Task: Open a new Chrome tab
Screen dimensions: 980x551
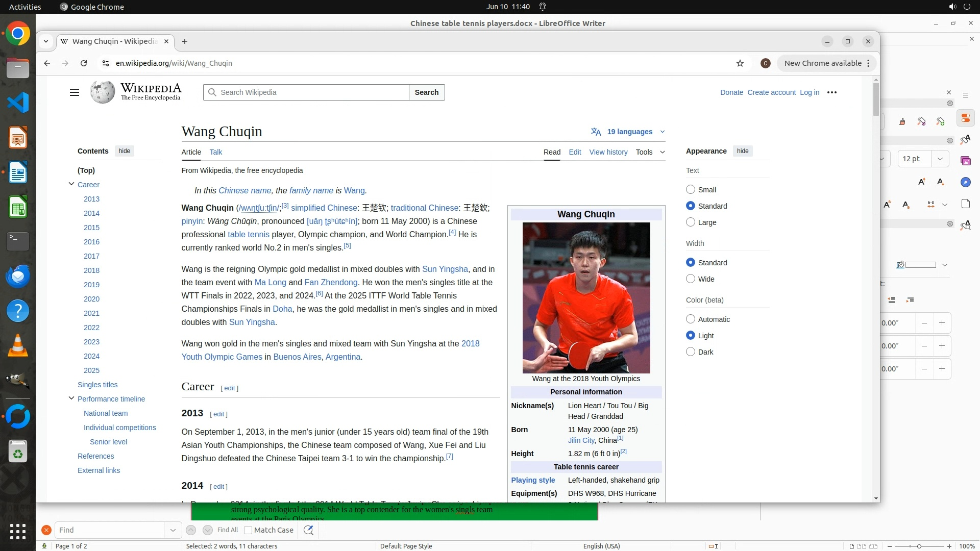Action: (x=185, y=41)
